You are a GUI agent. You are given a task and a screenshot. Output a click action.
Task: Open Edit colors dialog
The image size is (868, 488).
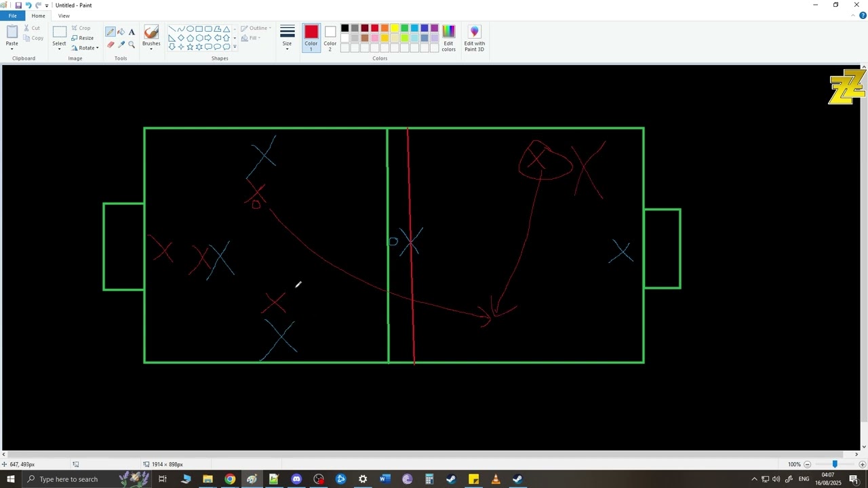coord(448,39)
